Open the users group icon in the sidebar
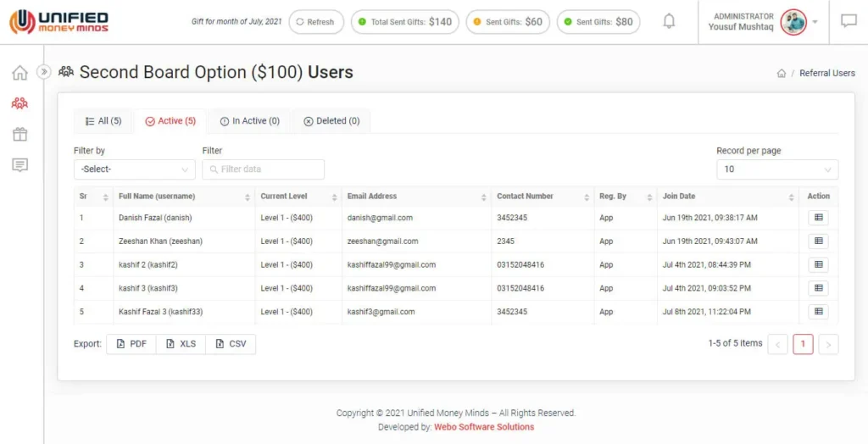This screenshot has width=868, height=444. point(19,103)
